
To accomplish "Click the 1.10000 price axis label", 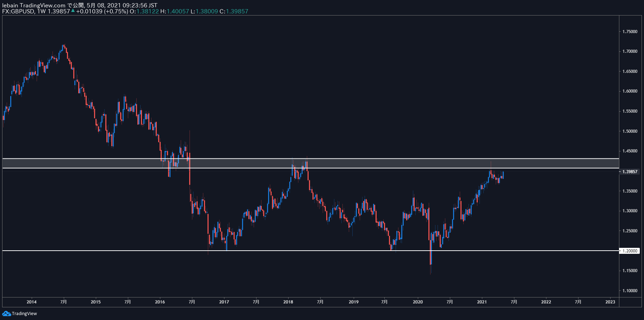I will (x=630, y=291).
